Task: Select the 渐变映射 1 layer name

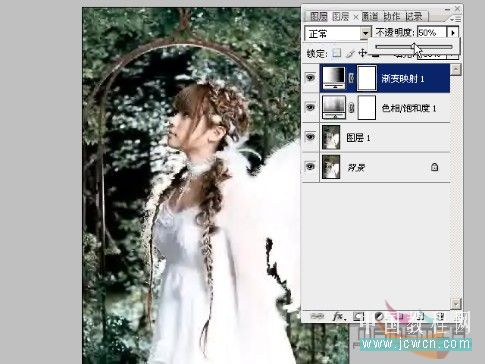Action: pyautogui.click(x=403, y=79)
